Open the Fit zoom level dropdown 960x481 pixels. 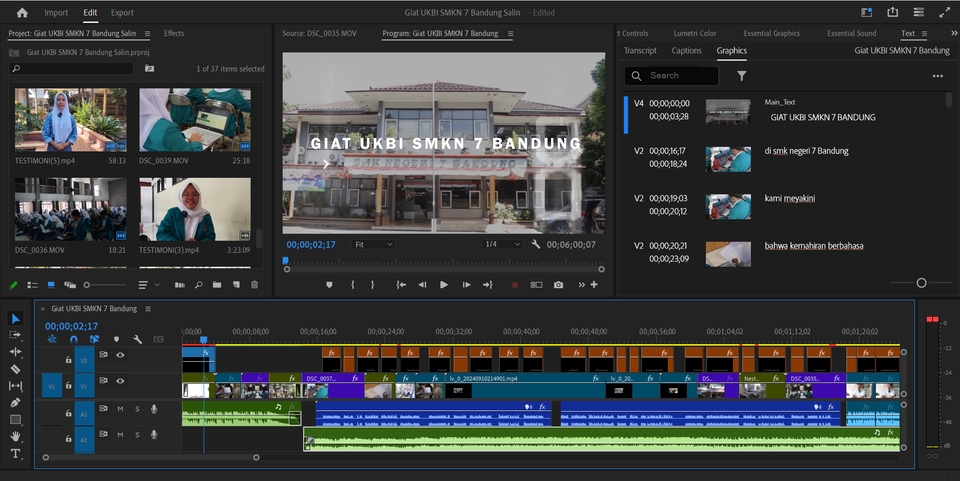373,244
